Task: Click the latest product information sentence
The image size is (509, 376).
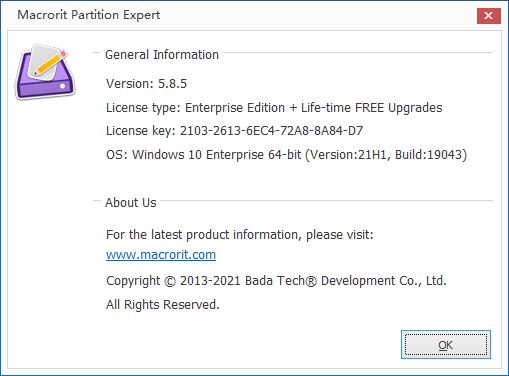Action: tap(240, 235)
